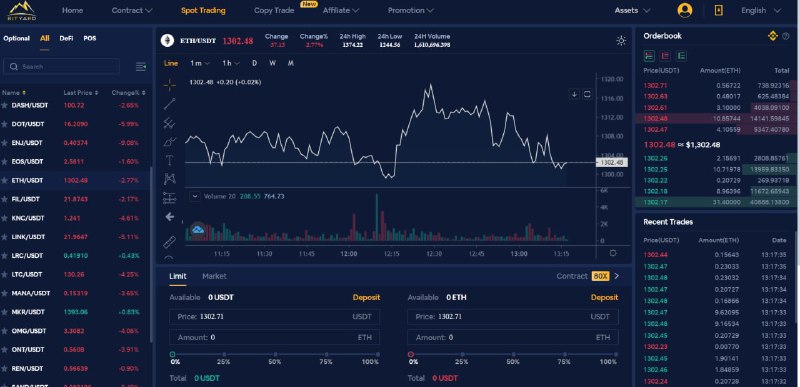Viewport: 800px width, 387px height.
Task: Click the sell Amount input field
Action: pos(513,338)
